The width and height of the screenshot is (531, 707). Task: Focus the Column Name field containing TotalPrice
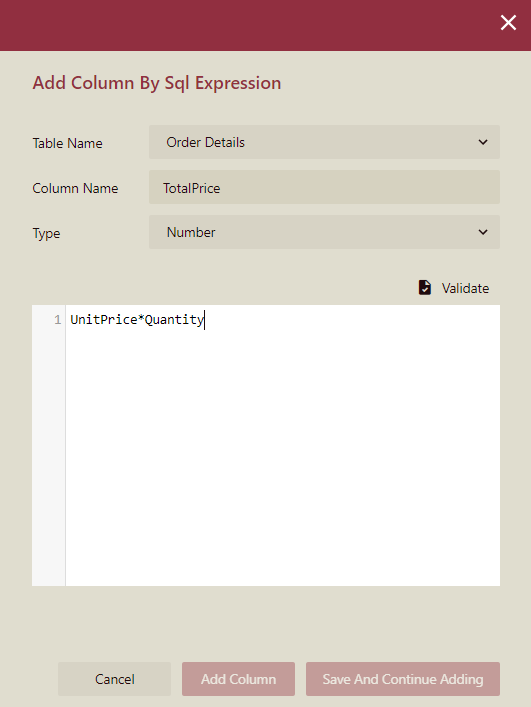pyautogui.click(x=324, y=187)
